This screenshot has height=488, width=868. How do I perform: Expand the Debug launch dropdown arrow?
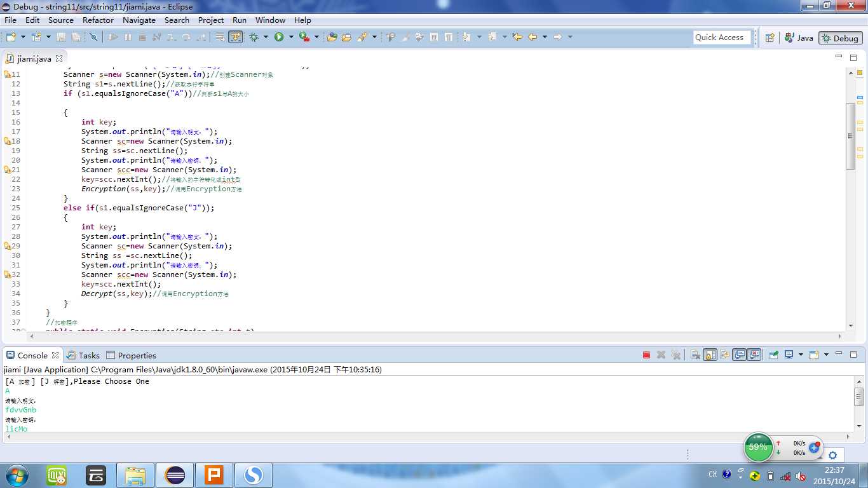click(x=266, y=37)
